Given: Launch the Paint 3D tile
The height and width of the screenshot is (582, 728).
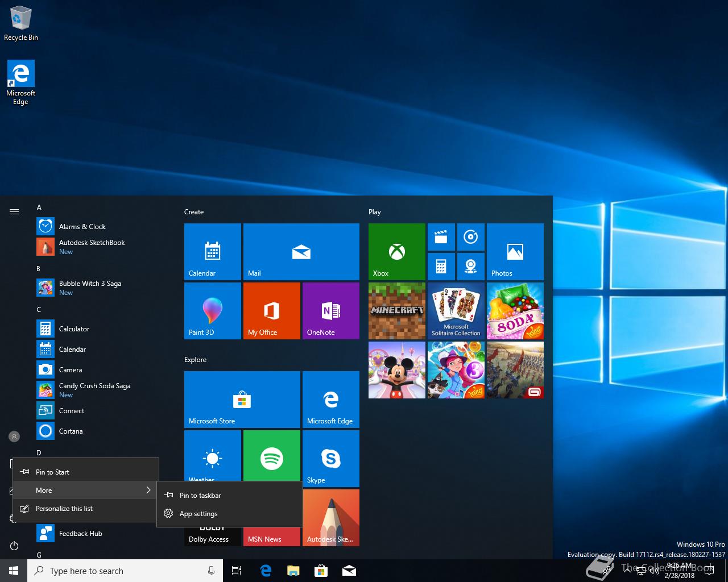Looking at the screenshot, I should [212, 310].
